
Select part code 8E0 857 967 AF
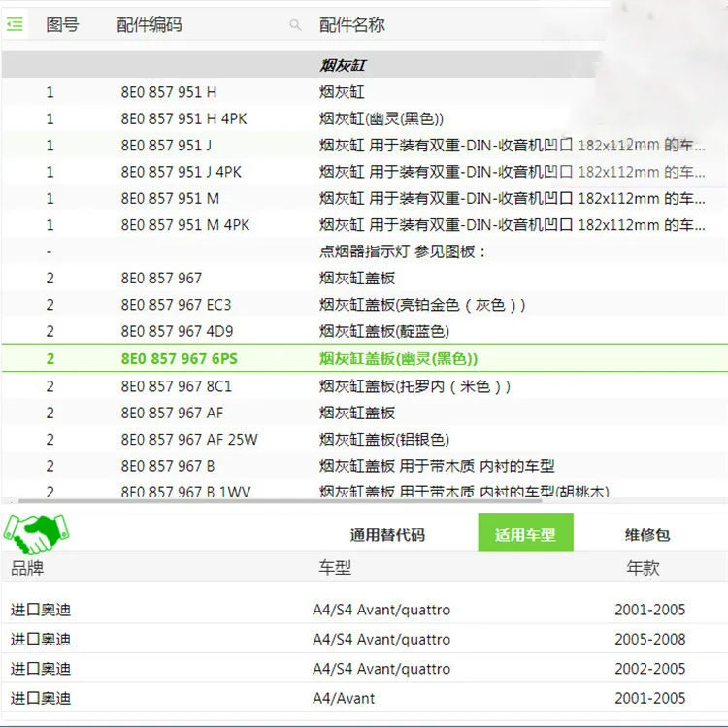point(172,413)
